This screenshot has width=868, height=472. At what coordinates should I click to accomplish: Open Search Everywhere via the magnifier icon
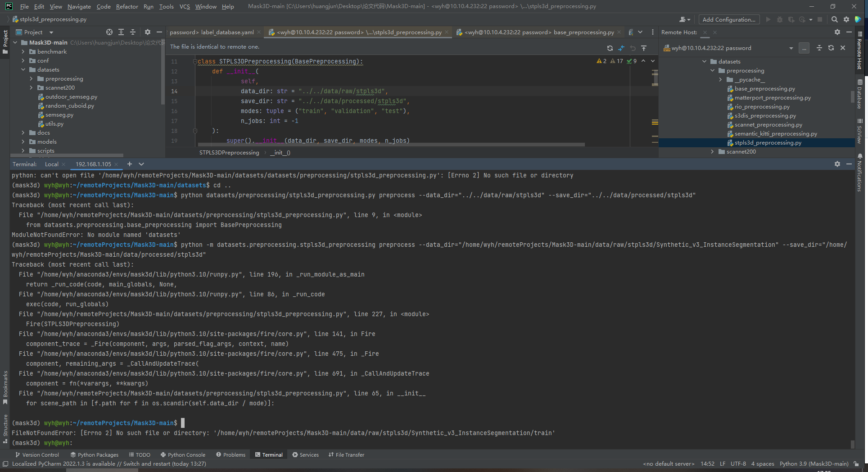835,19
